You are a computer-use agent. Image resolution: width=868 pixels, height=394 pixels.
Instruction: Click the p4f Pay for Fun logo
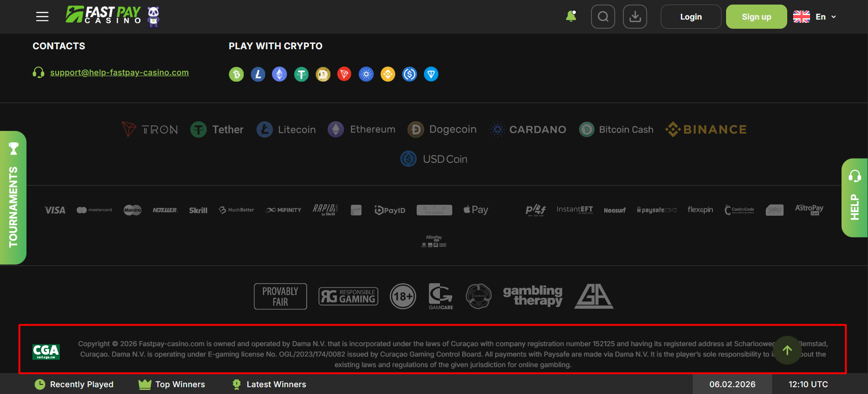(x=535, y=210)
